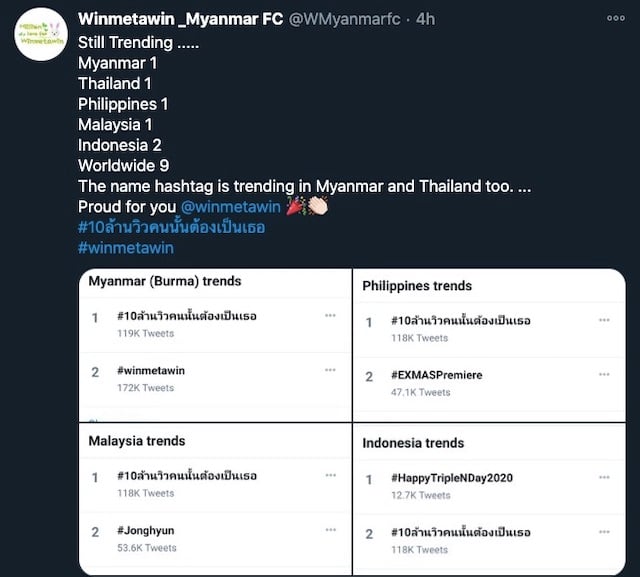Open the @WMyanmarfc handle
The image size is (640, 577).
click(344, 19)
